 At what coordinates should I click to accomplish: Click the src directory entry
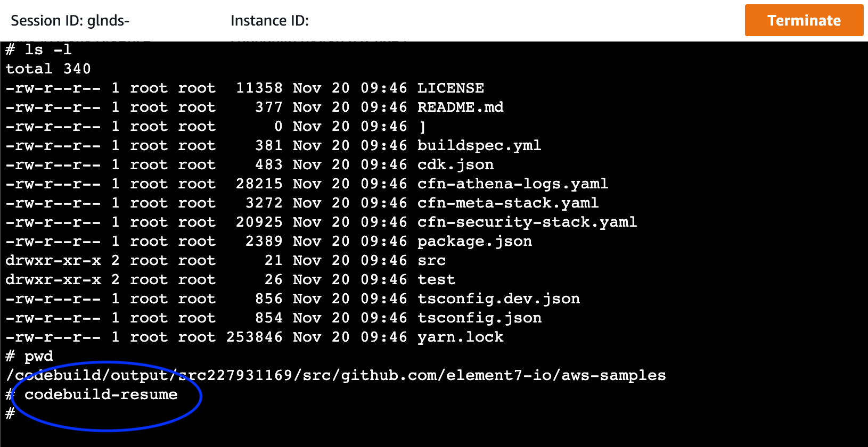click(x=431, y=261)
